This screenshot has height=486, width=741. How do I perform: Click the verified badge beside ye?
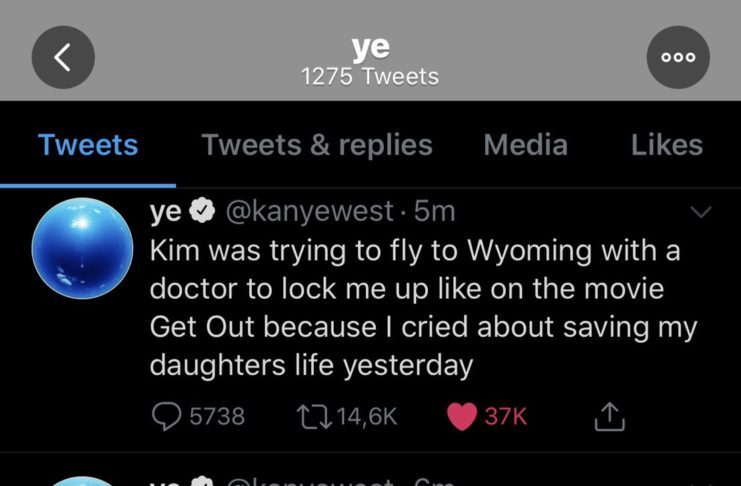coord(200,212)
